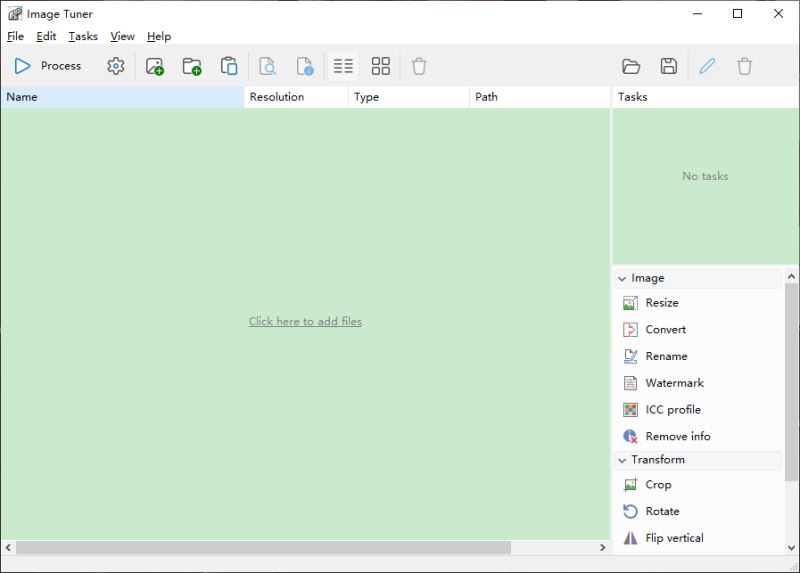Select the 'Flip vertical' task text
This screenshot has width=800, height=573.
(x=674, y=538)
